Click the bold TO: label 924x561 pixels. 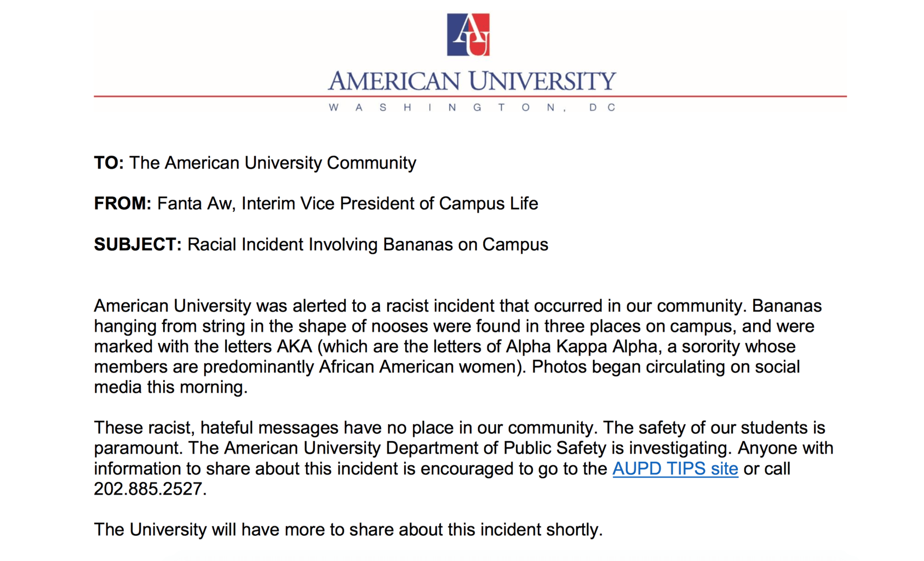tap(108, 163)
